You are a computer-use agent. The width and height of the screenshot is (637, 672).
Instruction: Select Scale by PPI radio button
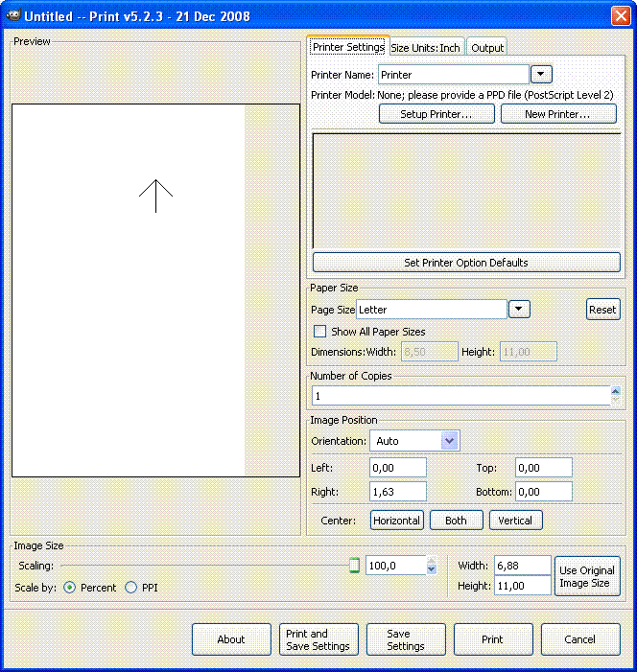130,587
